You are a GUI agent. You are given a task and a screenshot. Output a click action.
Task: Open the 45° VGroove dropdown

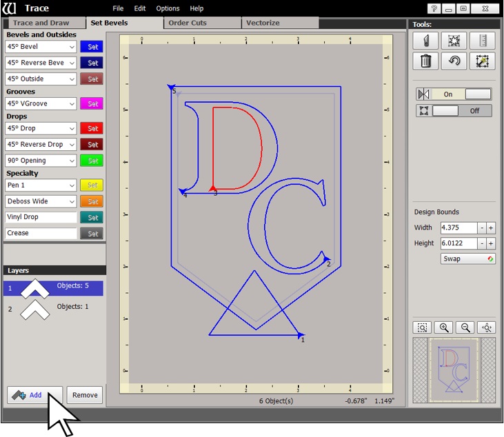[x=41, y=103]
